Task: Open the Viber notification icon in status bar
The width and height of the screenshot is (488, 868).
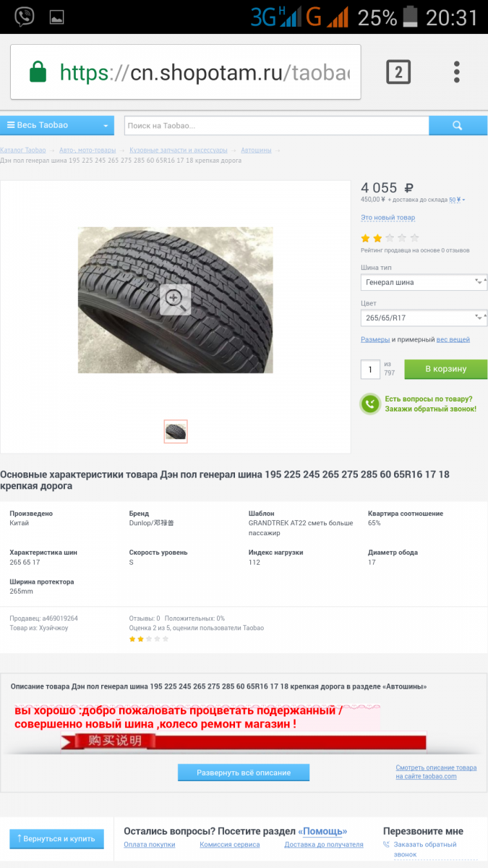Action: (25, 17)
